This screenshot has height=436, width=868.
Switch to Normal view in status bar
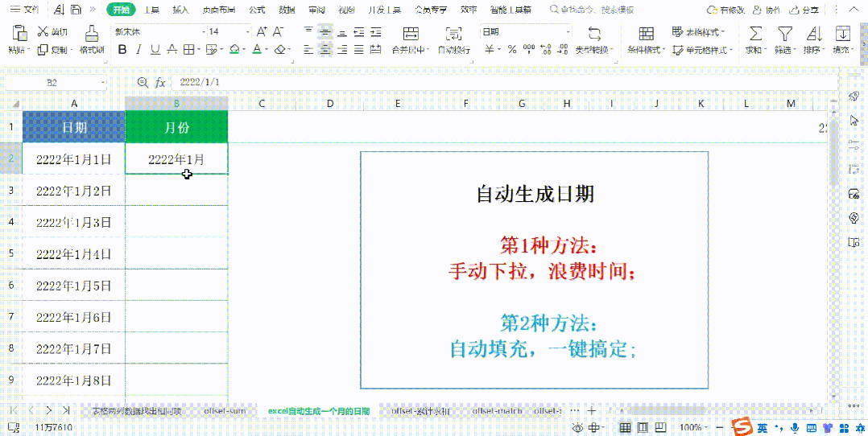[x=626, y=428]
